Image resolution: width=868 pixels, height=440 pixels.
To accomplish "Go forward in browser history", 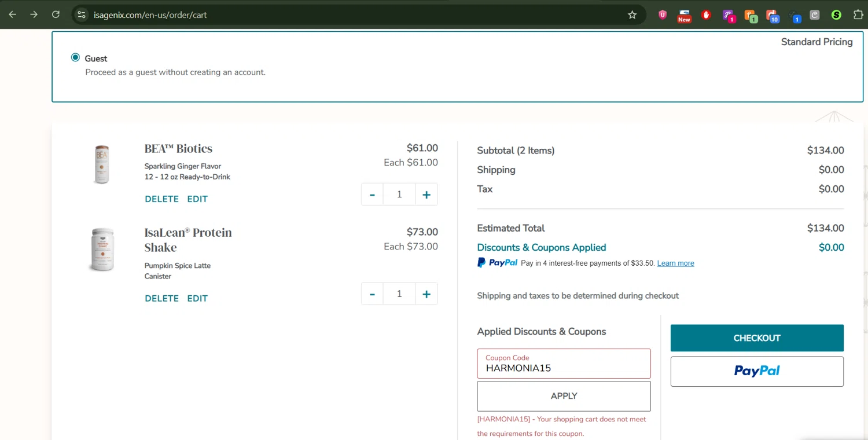I will 34,14.
